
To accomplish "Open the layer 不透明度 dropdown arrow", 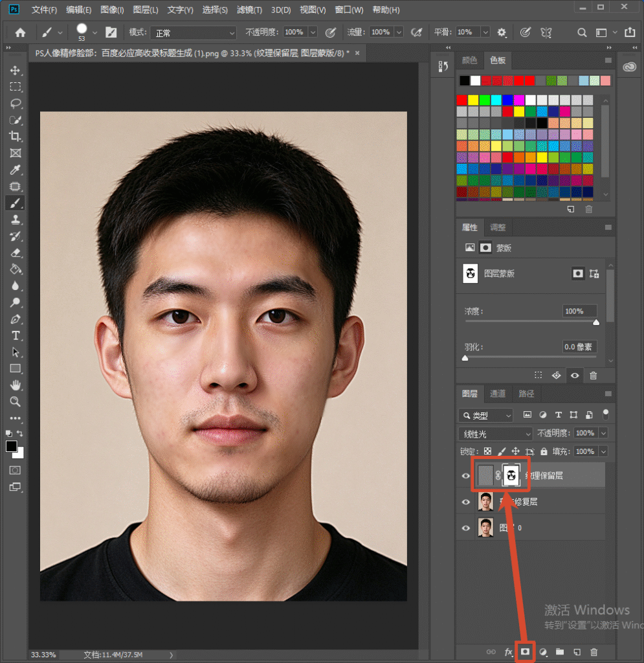I will [604, 433].
